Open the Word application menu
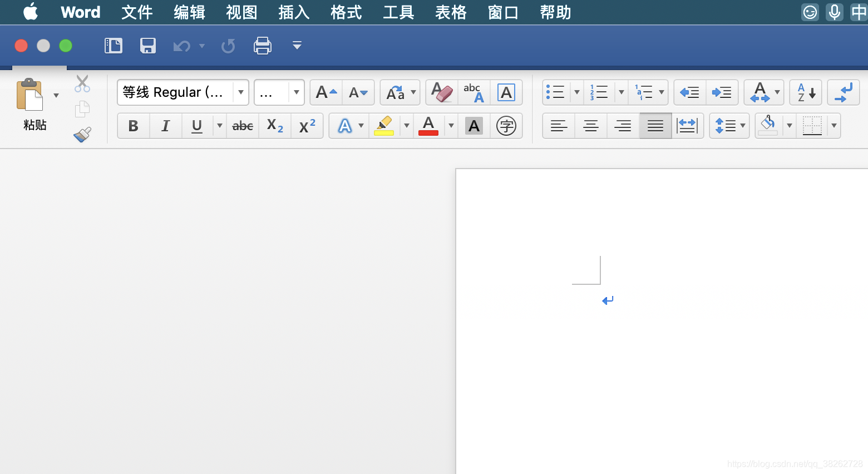 click(81, 12)
